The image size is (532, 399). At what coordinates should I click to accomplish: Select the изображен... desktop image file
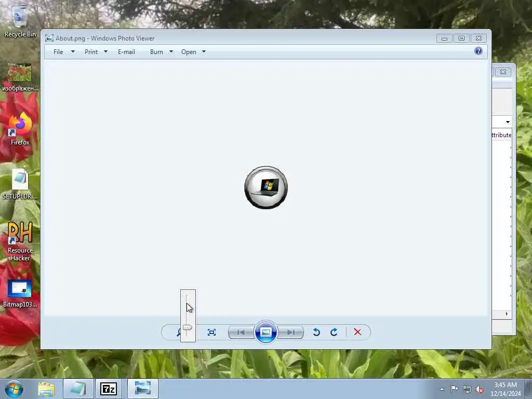20,77
